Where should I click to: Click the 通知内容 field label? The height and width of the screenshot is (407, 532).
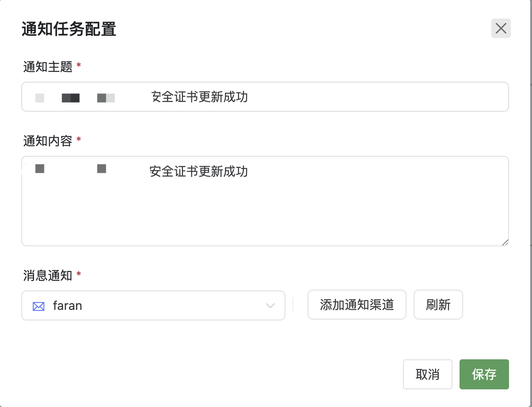click(x=48, y=141)
